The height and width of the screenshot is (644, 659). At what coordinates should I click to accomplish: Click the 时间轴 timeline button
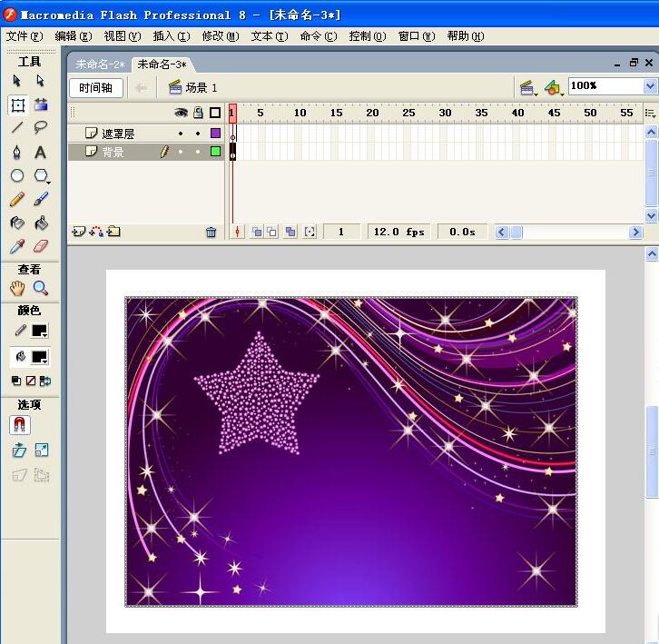96,88
